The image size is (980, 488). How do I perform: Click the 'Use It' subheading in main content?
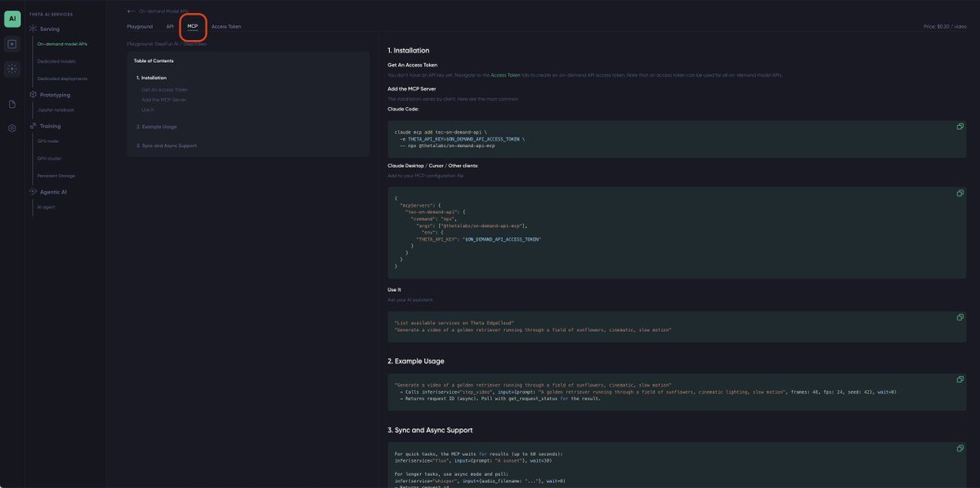point(395,290)
